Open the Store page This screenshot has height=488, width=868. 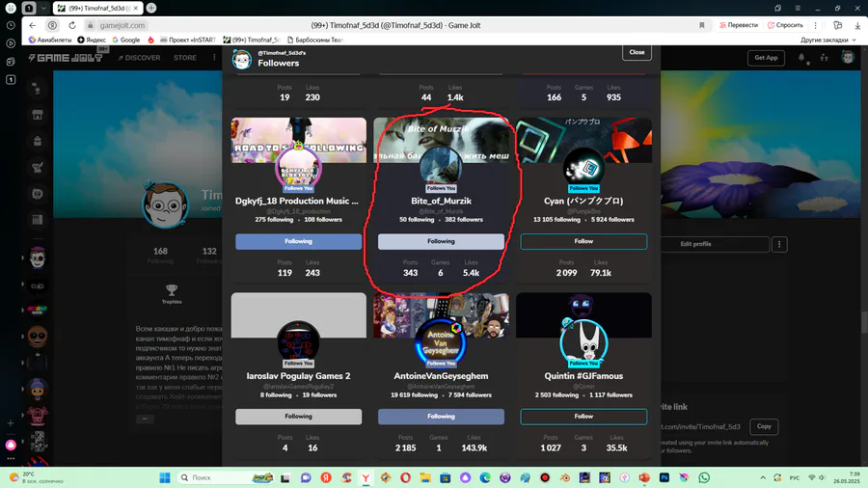pos(185,58)
